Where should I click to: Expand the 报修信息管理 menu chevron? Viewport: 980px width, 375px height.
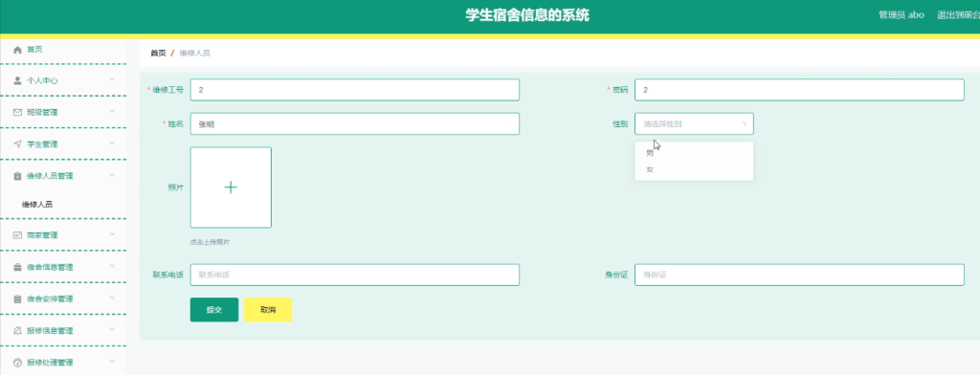tap(112, 329)
